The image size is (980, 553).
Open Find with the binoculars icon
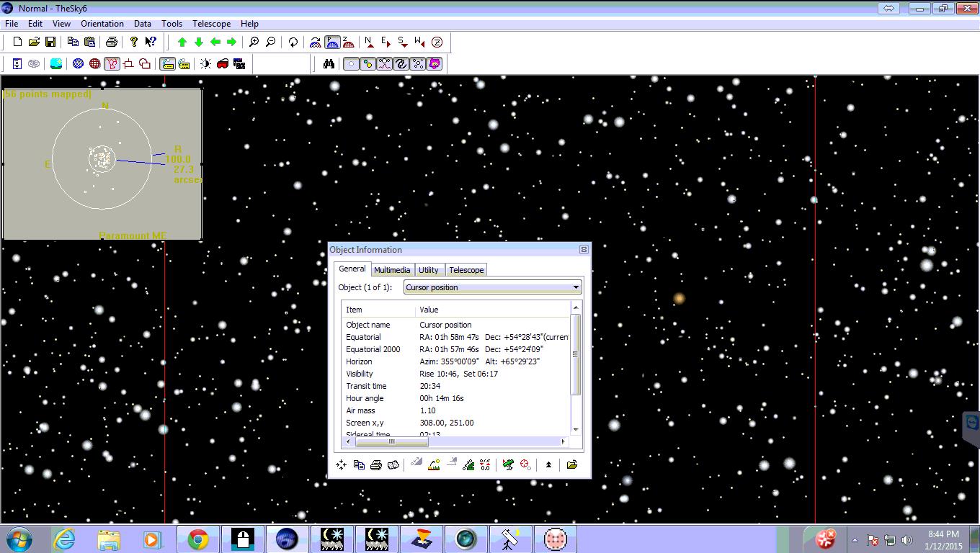(x=329, y=64)
